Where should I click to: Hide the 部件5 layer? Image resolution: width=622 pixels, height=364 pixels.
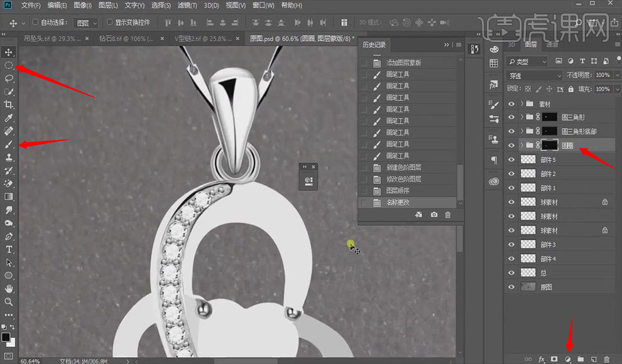click(x=511, y=160)
